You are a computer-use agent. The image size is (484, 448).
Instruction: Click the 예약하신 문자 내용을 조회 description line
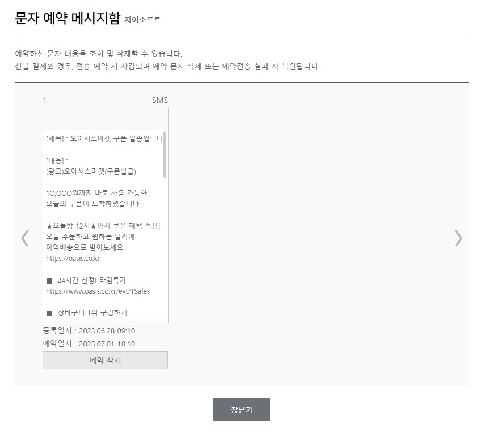point(99,54)
